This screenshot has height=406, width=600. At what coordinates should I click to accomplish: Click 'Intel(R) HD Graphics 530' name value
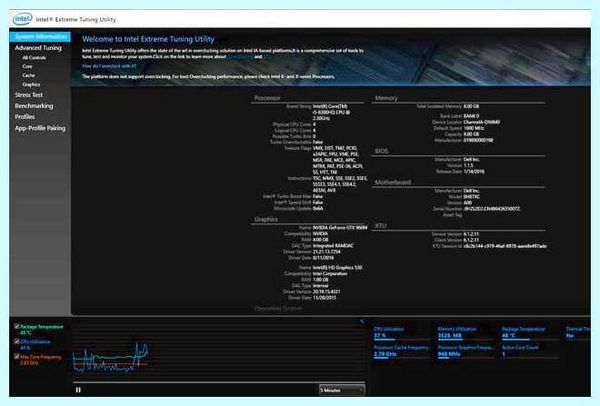(337, 267)
